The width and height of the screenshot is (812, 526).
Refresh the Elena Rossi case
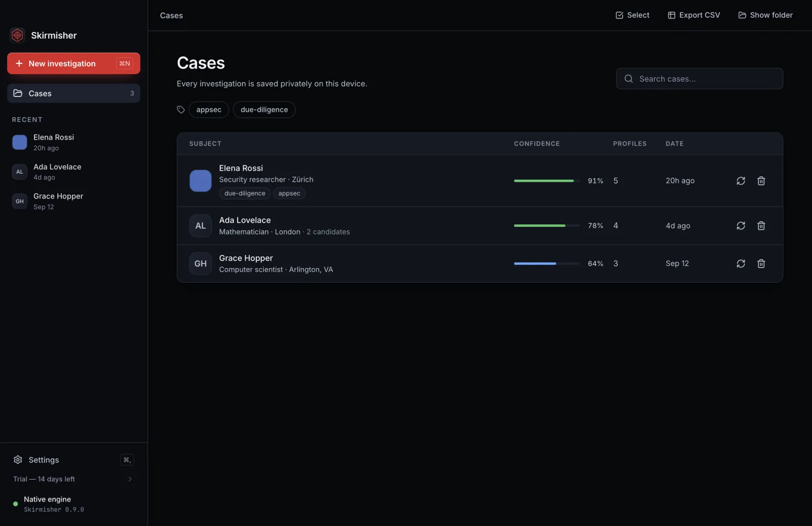pyautogui.click(x=741, y=181)
